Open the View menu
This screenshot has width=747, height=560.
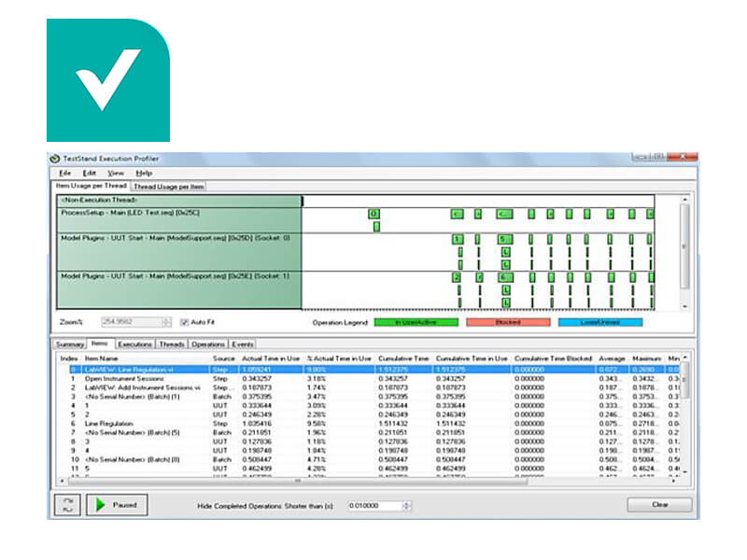(x=115, y=173)
